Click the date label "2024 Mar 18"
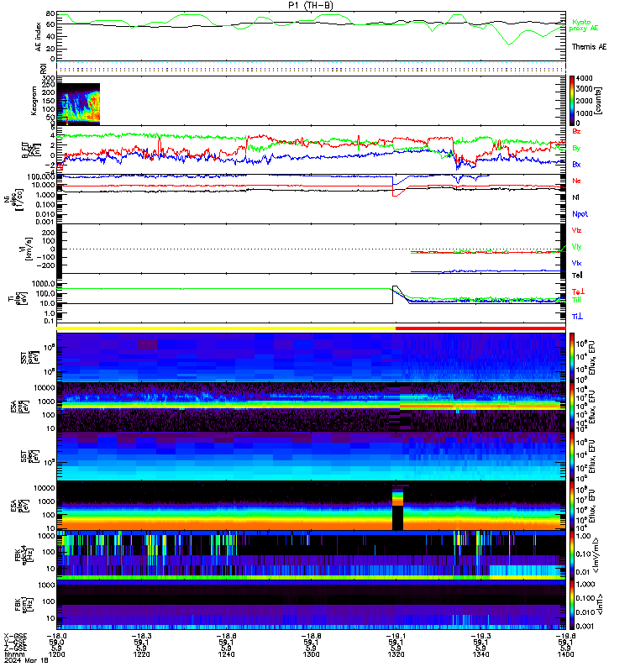Screen dimensions: 630x672 (26, 660)
